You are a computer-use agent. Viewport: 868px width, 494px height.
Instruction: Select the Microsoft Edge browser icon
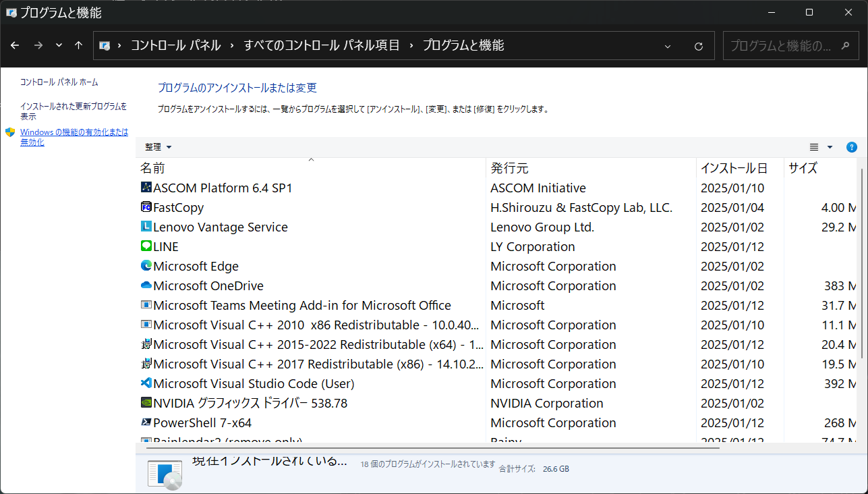coord(146,266)
